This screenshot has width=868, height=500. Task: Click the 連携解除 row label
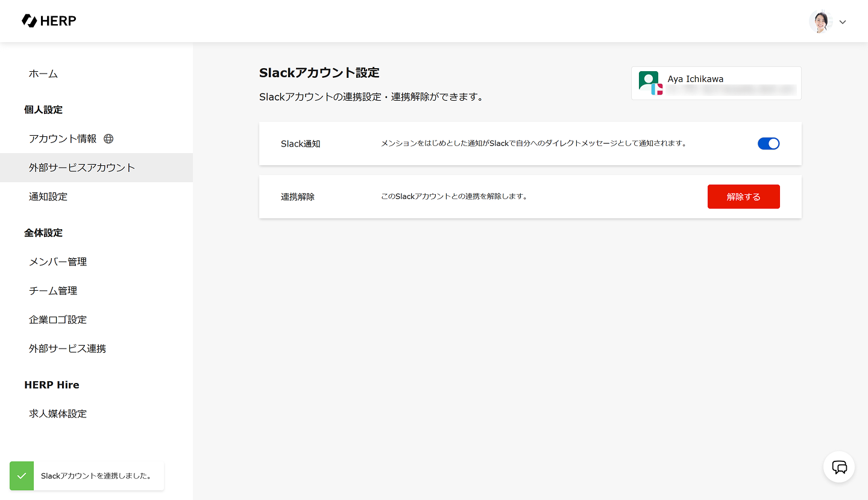298,197
